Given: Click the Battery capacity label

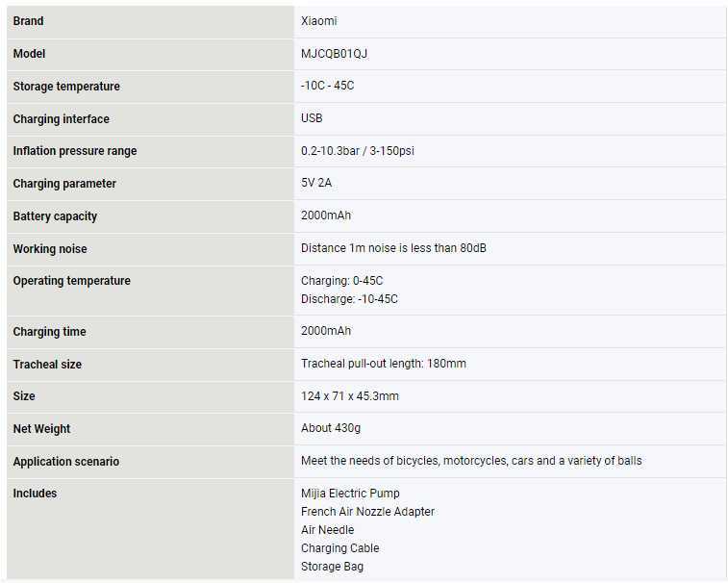Looking at the screenshot, I should click(55, 216).
